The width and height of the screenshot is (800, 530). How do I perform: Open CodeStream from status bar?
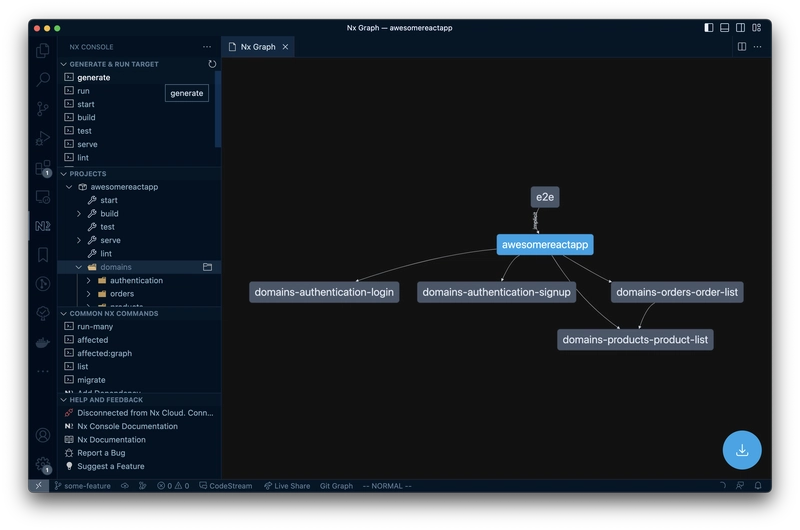coord(226,486)
